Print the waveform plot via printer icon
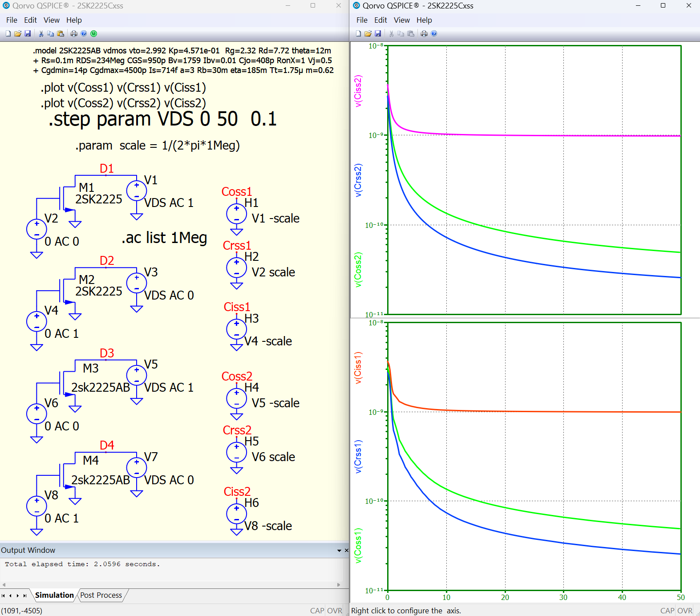The width and height of the screenshot is (700, 616). coord(424,33)
